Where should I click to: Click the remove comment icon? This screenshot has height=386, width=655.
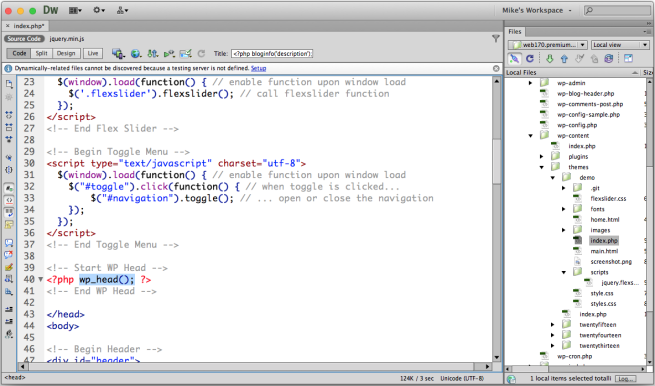point(9,255)
